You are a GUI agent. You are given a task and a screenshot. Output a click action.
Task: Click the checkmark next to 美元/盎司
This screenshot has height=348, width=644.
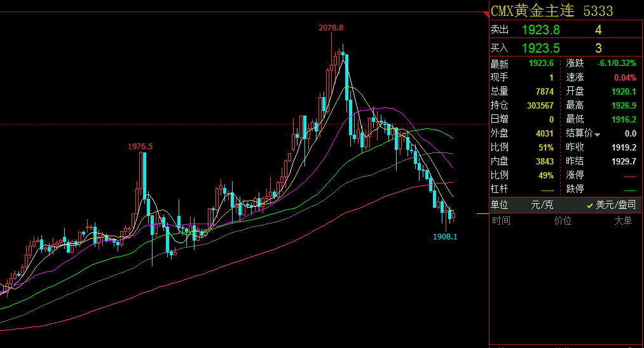point(590,206)
